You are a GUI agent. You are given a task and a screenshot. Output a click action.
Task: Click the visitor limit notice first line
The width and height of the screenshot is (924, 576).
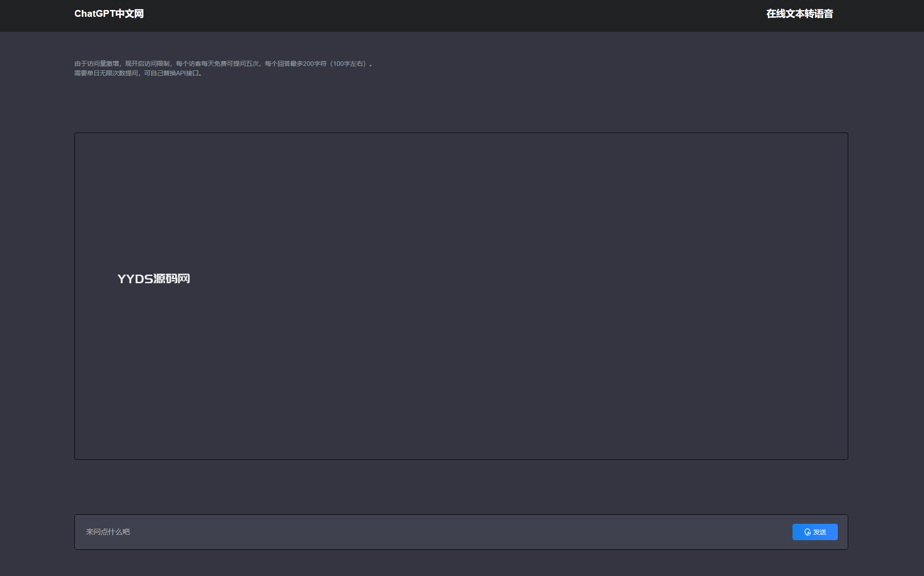(x=223, y=64)
